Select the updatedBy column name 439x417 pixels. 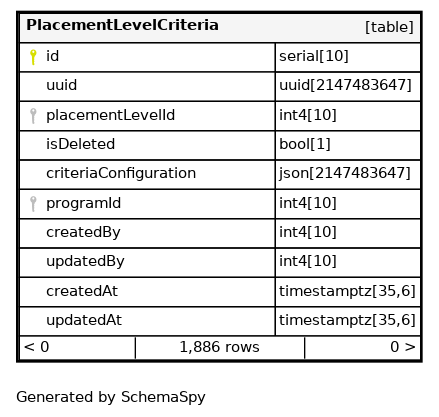tap(85, 262)
